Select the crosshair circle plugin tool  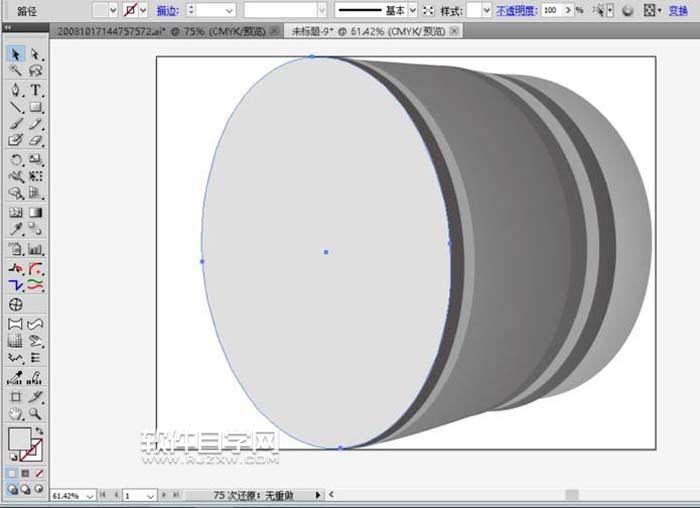(x=16, y=305)
